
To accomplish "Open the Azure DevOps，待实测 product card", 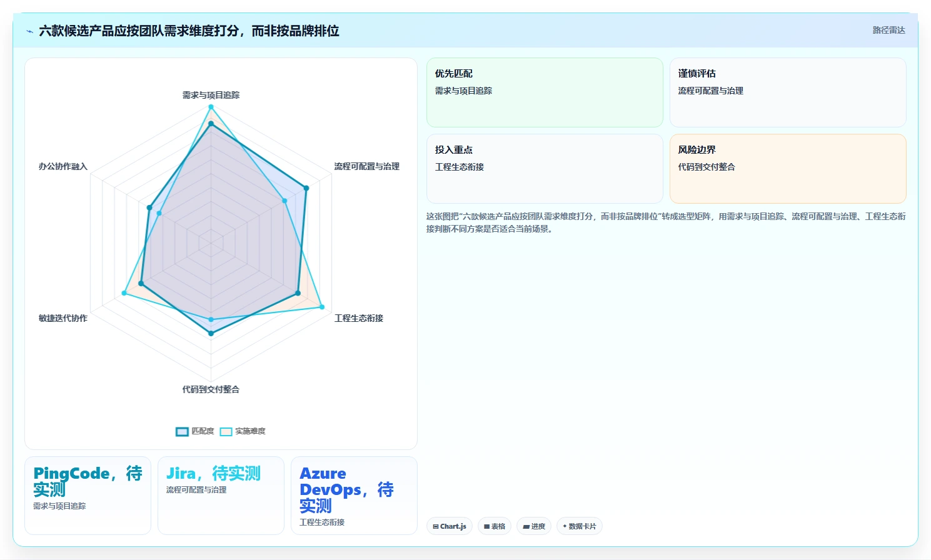I will click(x=354, y=496).
